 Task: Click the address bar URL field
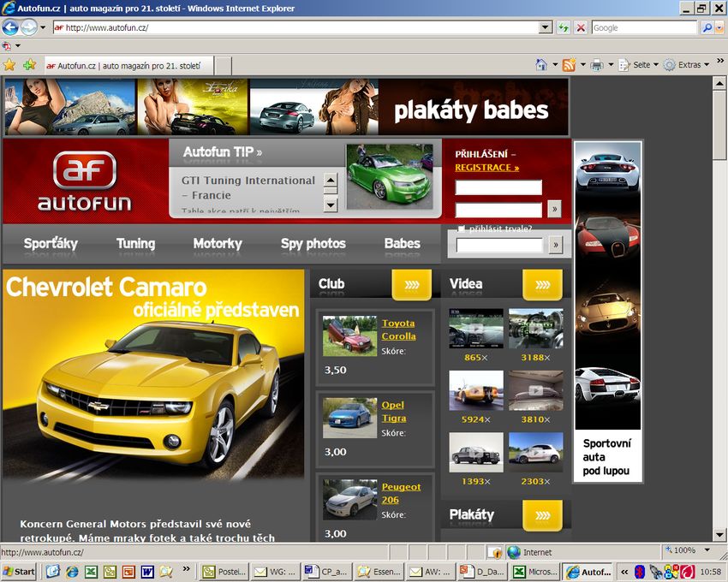coord(296,27)
